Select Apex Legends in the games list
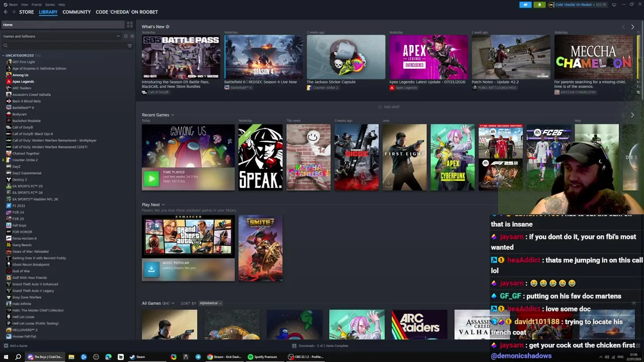 click(x=23, y=81)
